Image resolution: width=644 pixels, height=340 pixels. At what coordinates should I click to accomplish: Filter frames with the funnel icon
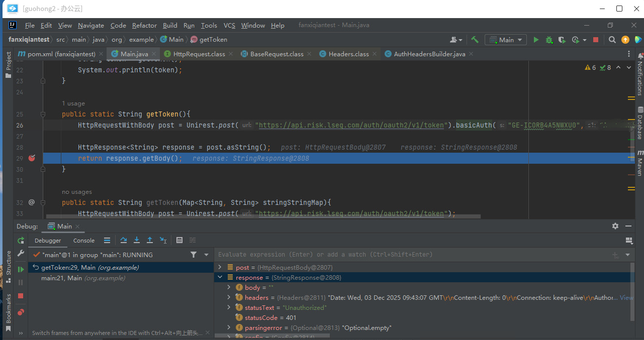tap(194, 255)
